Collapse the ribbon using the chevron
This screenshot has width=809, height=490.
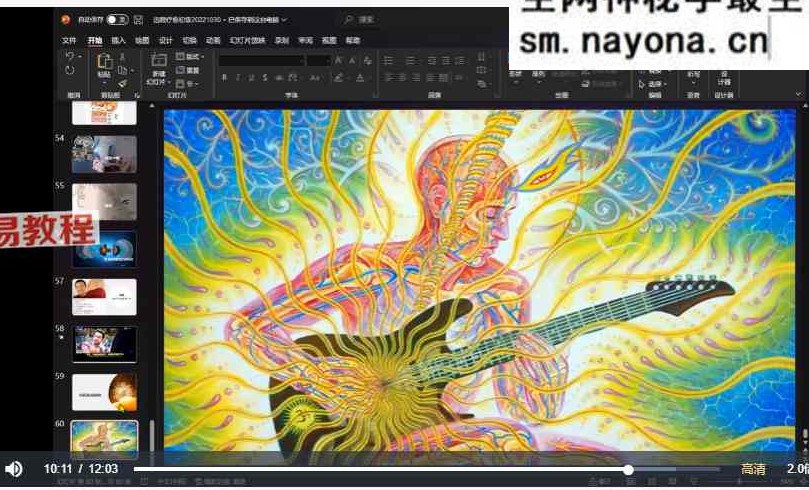point(799,94)
